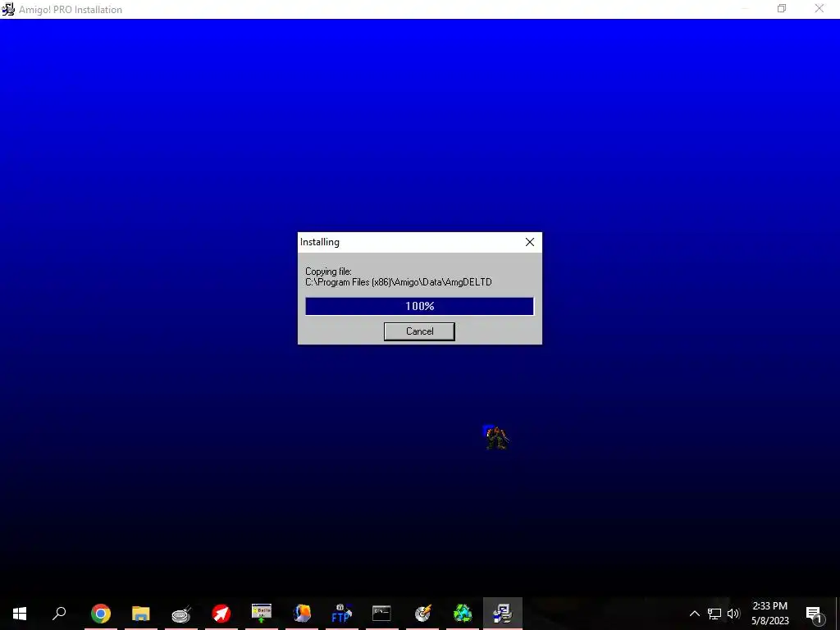Launch Google Chrome from the taskbar
This screenshot has width=840, height=630.
point(101,614)
